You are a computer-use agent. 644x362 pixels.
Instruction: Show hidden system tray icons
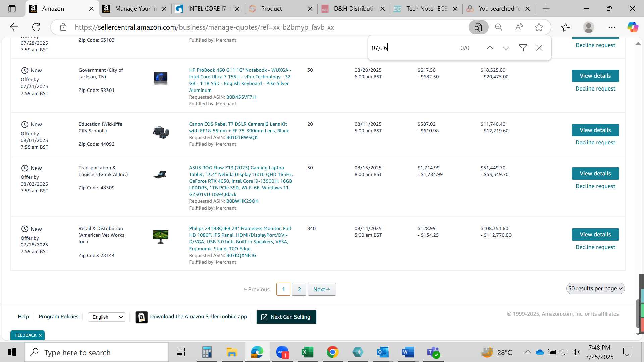[x=528, y=352]
